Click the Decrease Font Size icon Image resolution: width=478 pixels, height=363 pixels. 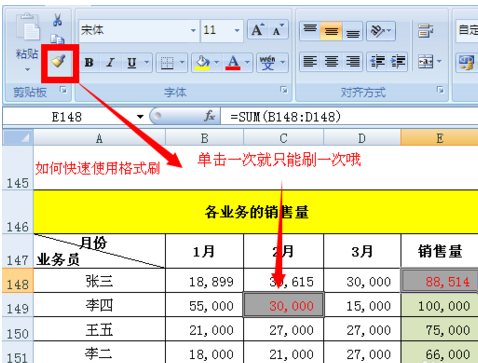[278, 30]
